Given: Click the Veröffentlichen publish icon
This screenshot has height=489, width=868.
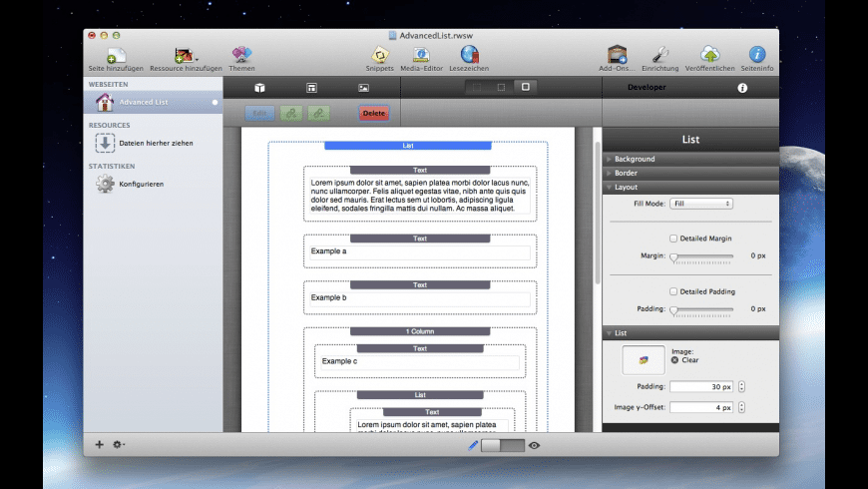Looking at the screenshot, I should (709, 54).
